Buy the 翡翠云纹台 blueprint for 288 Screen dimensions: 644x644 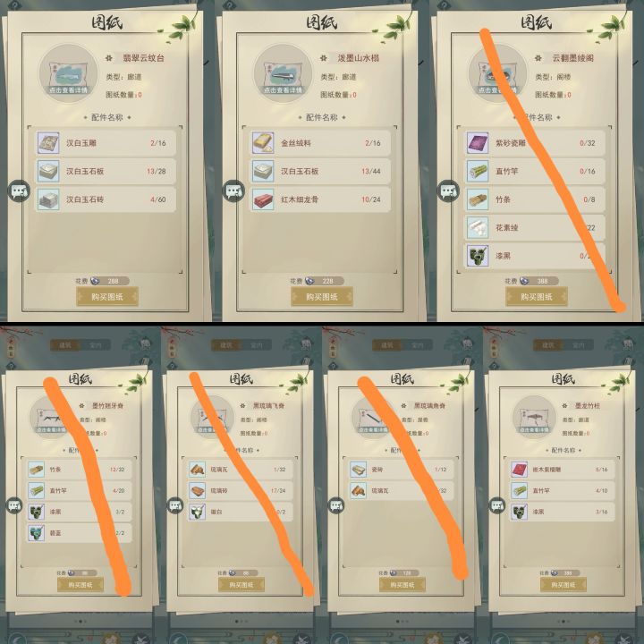click(x=107, y=297)
